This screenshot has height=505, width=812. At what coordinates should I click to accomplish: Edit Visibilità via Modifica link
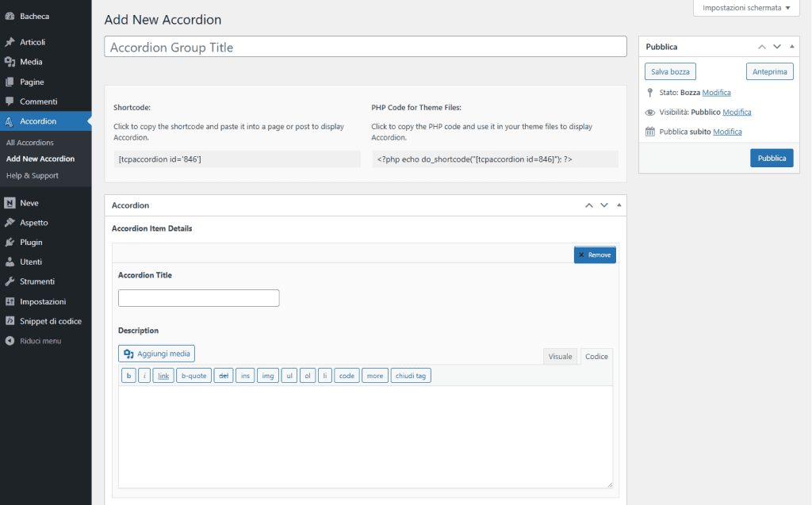[x=737, y=113]
